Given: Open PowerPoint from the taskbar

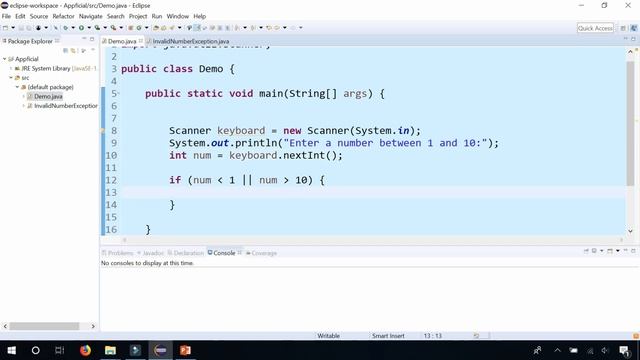Looking at the screenshot, I should click(185, 350).
